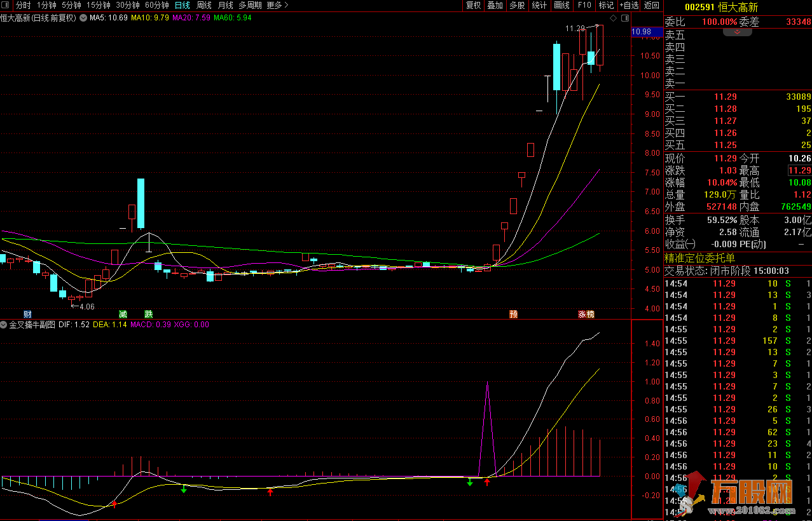Click the 买二 bid price 11.28
The width and height of the screenshot is (812, 521).
click(x=725, y=109)
